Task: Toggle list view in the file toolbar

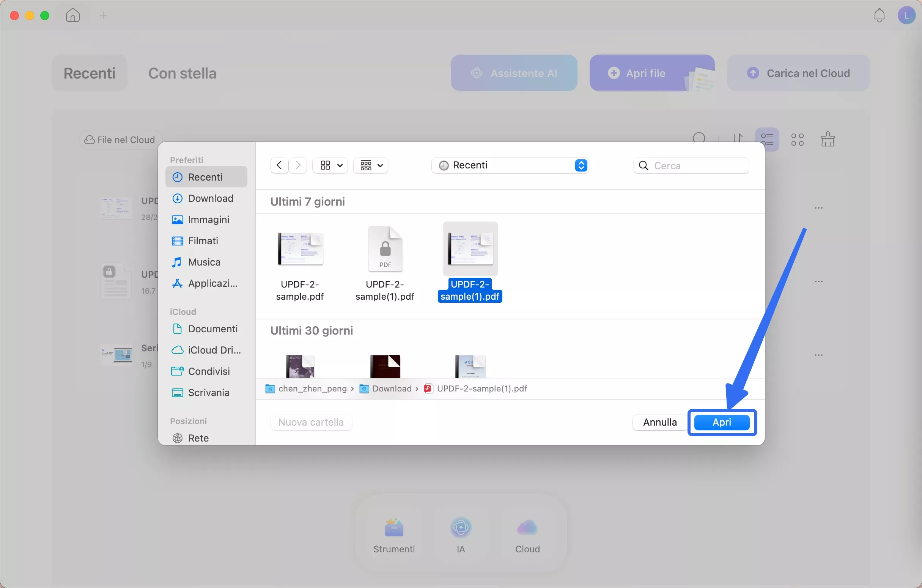Action: click(x=767, y=138)
